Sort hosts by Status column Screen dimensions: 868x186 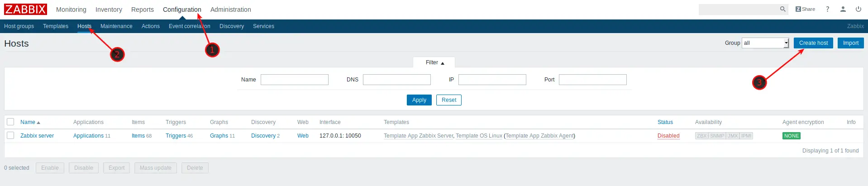pos(665,122)
